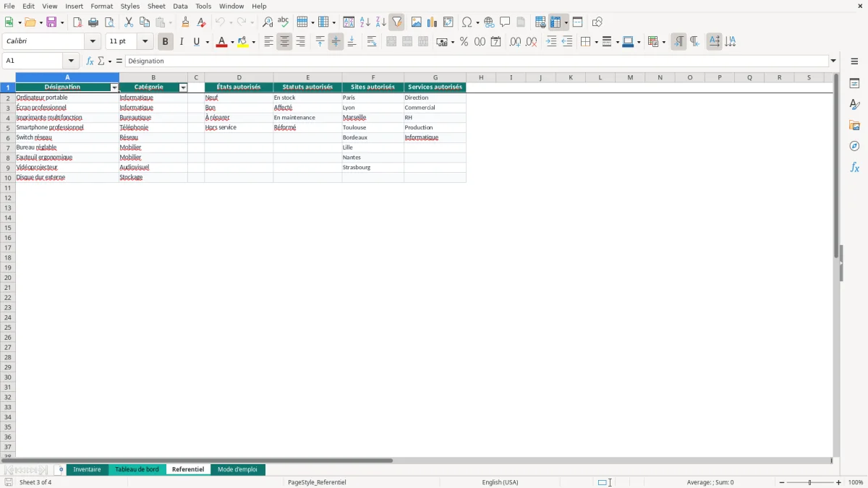Open sidebar Gallery panel

click(854, 125)
